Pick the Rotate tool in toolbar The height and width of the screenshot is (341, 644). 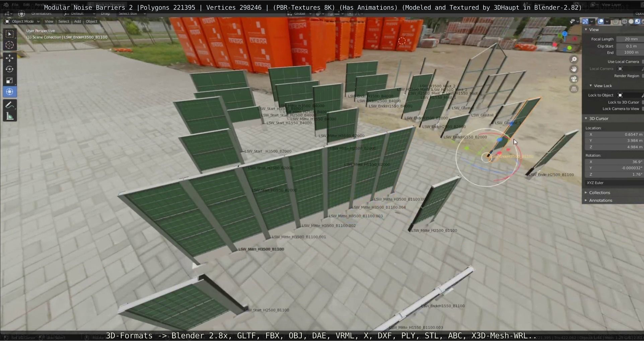click(9, 69)
